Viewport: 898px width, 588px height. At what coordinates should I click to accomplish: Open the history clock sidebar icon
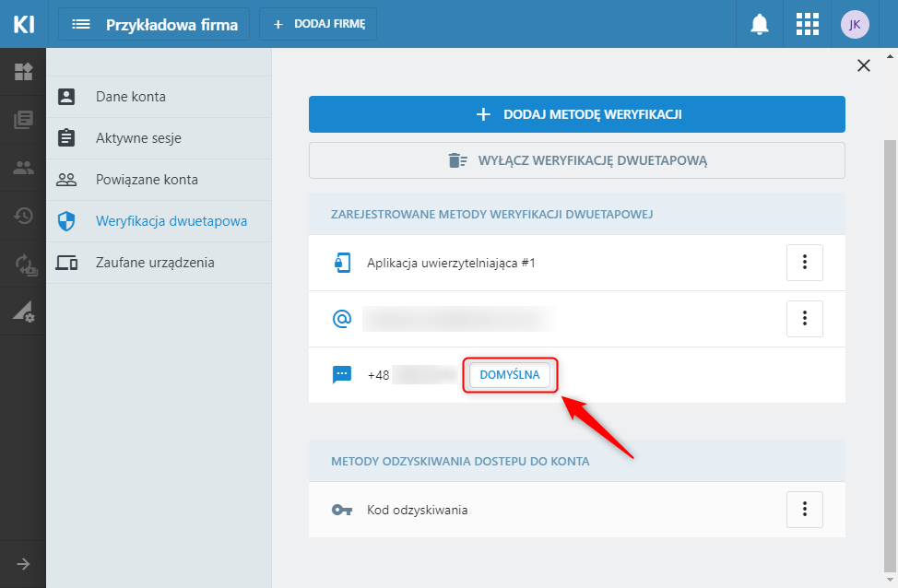pyautogui.click(x=23, y=216)
